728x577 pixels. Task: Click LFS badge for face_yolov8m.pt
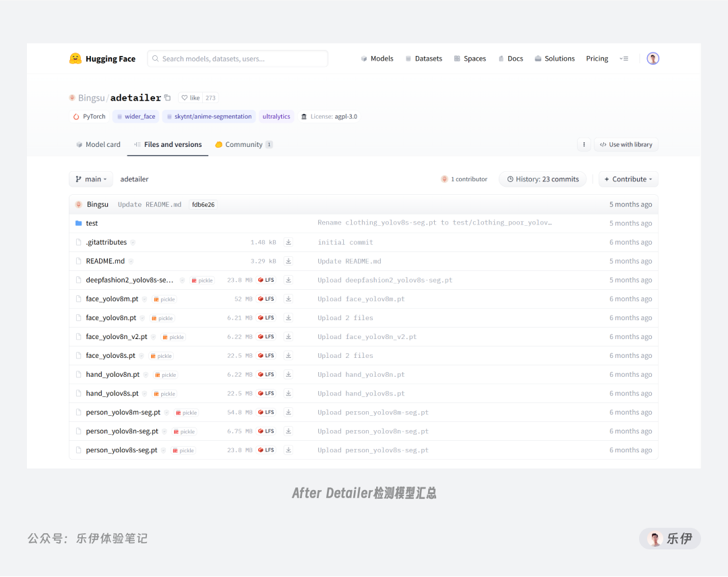(x=266, y=299)
